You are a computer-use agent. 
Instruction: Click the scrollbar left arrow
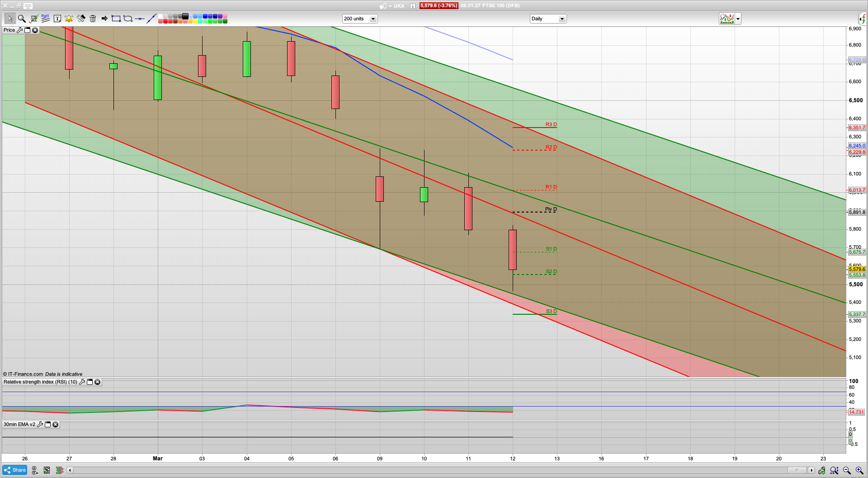point(70,470)
